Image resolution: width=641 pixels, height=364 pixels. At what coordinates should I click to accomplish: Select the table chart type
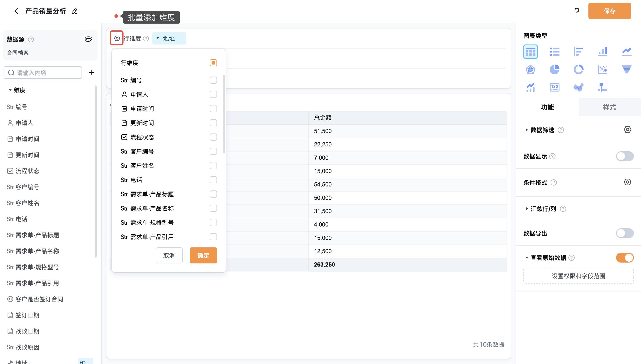click(x=530, y=51)
